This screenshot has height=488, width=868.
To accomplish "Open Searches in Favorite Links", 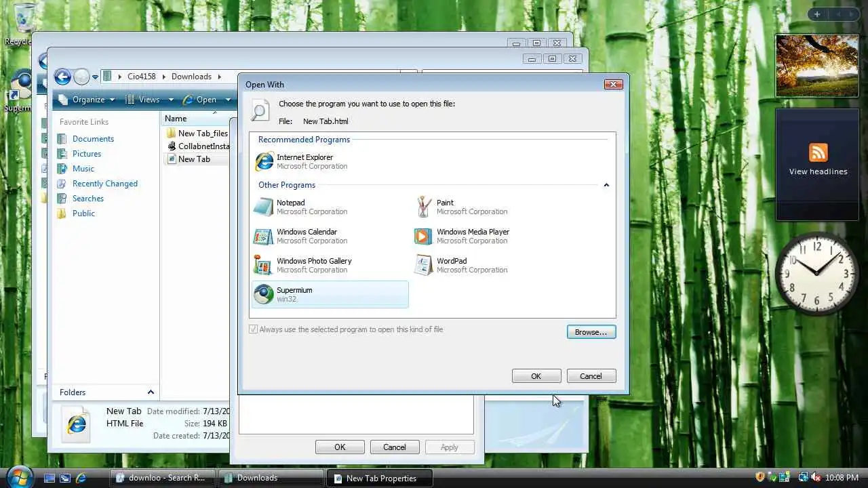I will point(88,199).
